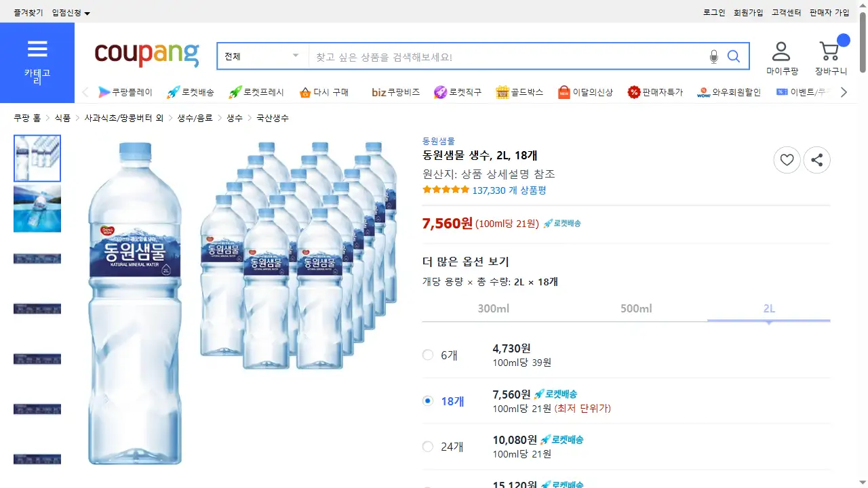Open 판매자특가 shortcut

655,92
